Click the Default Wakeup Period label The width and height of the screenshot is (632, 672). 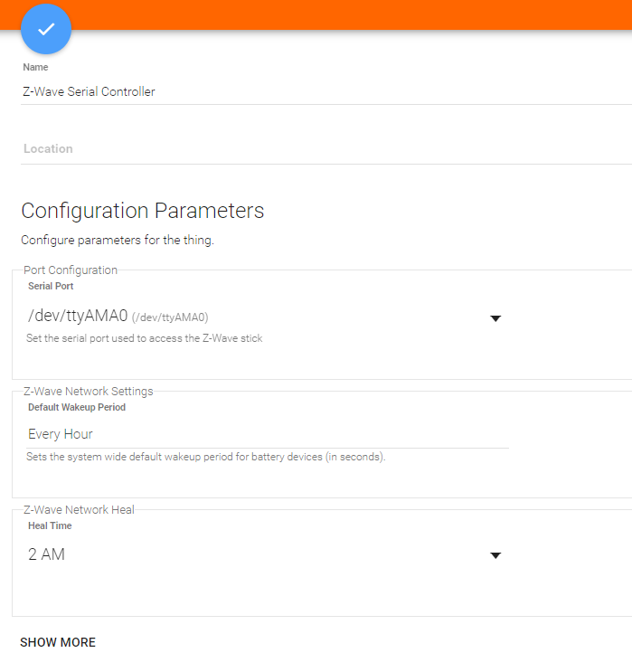tap(77, 407)
